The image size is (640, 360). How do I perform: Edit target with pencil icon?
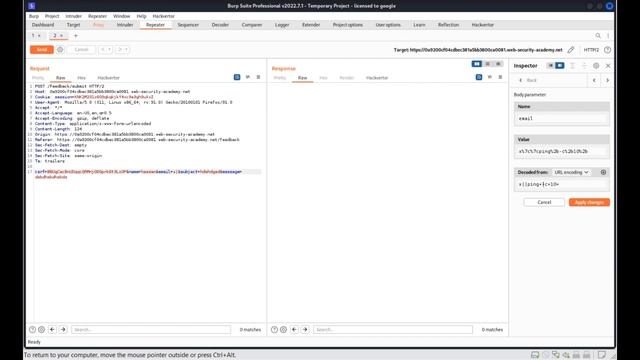point(571,50)
